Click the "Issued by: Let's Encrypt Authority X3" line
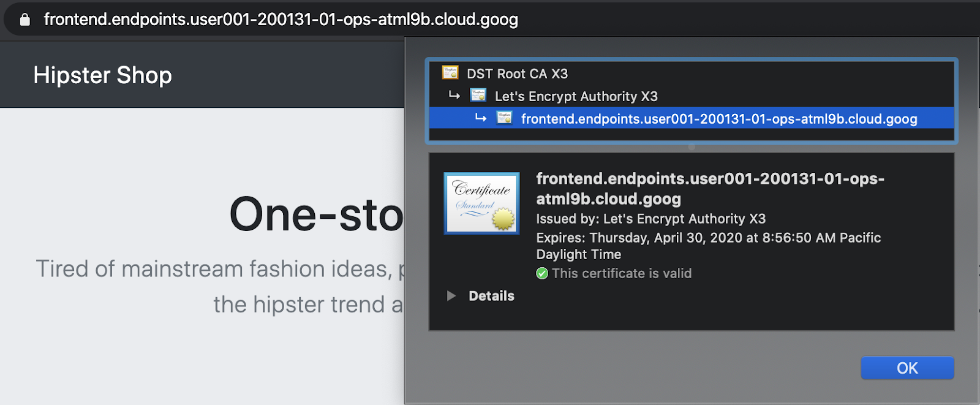The height and width of the screenshot is (405, 980). point(650,219)
